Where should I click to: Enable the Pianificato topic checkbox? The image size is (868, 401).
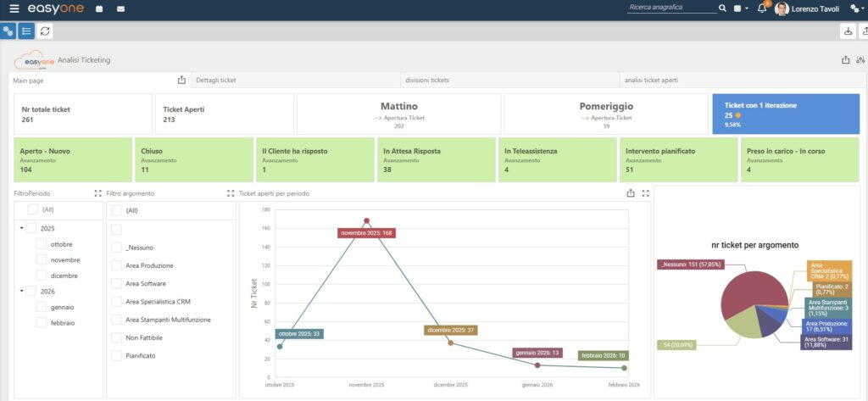pyautogui.click(x=117, y=355)
